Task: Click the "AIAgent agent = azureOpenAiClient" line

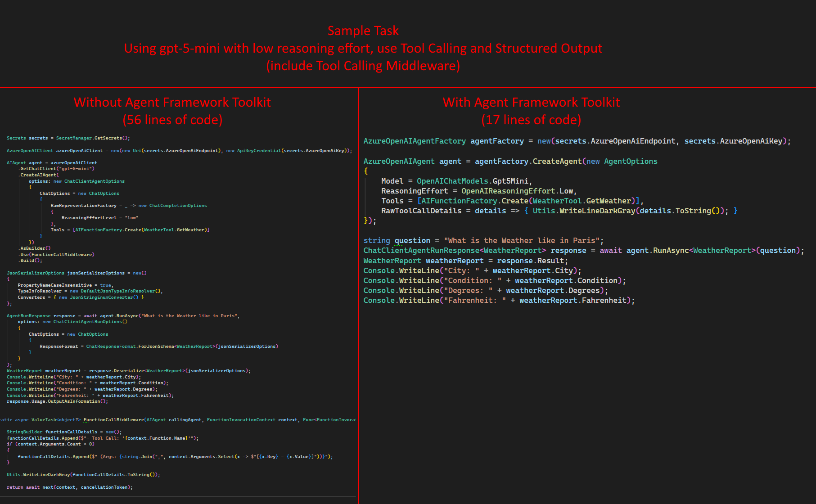Action: pos(52,163)
